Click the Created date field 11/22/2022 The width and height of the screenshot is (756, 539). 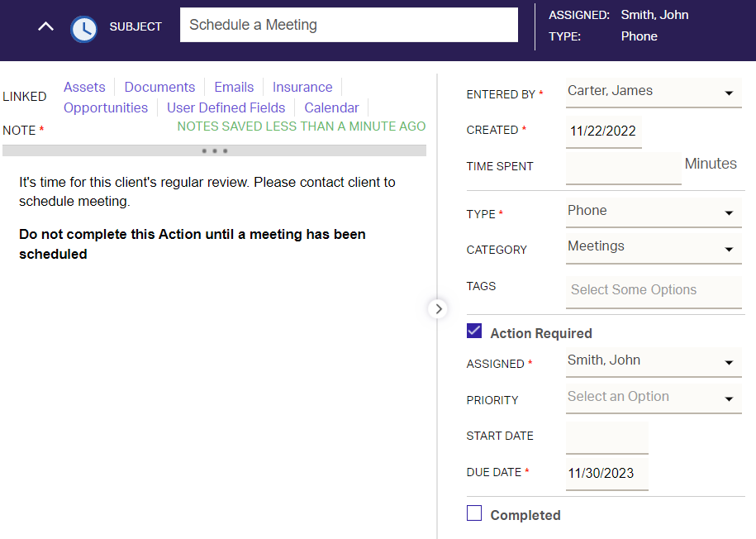click(x=604, y=131)
